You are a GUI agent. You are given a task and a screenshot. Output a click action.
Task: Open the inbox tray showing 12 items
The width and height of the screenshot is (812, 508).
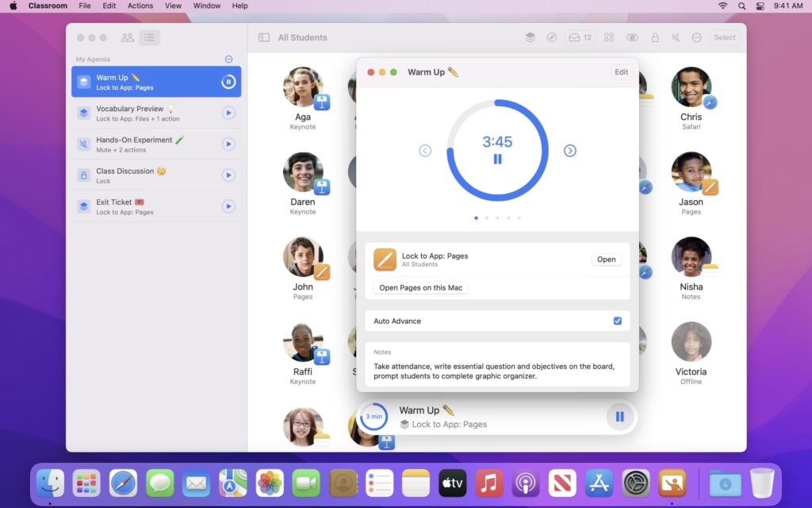[580, 37]
